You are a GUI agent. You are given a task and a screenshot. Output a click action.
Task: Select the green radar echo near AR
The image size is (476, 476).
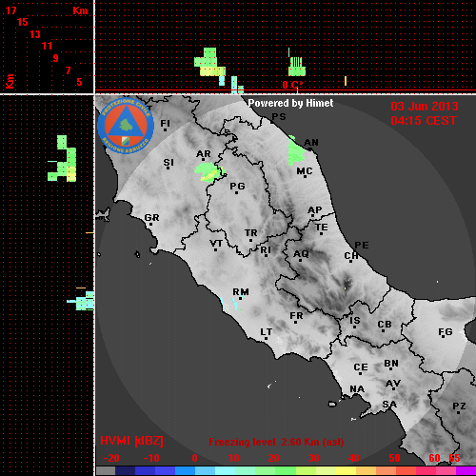(x=209, y=172)
